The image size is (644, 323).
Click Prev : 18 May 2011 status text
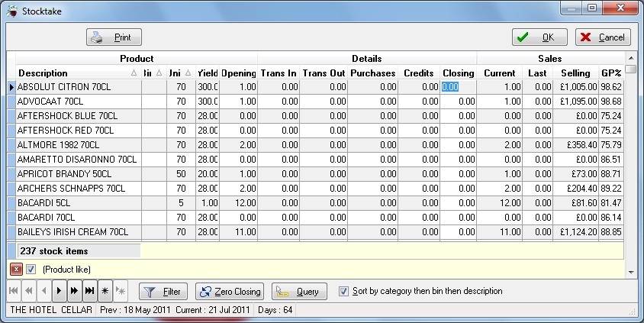click(x=136, y=309)
